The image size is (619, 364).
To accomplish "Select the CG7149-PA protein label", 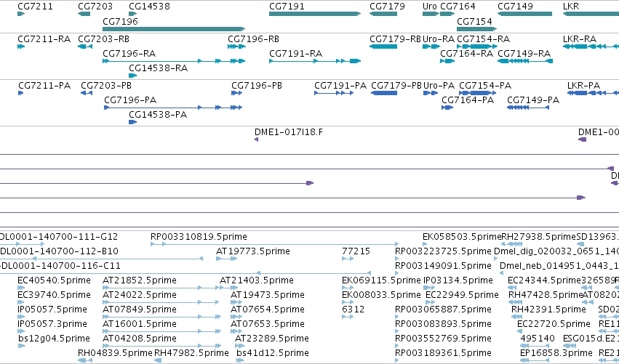I will click(533, 100).
